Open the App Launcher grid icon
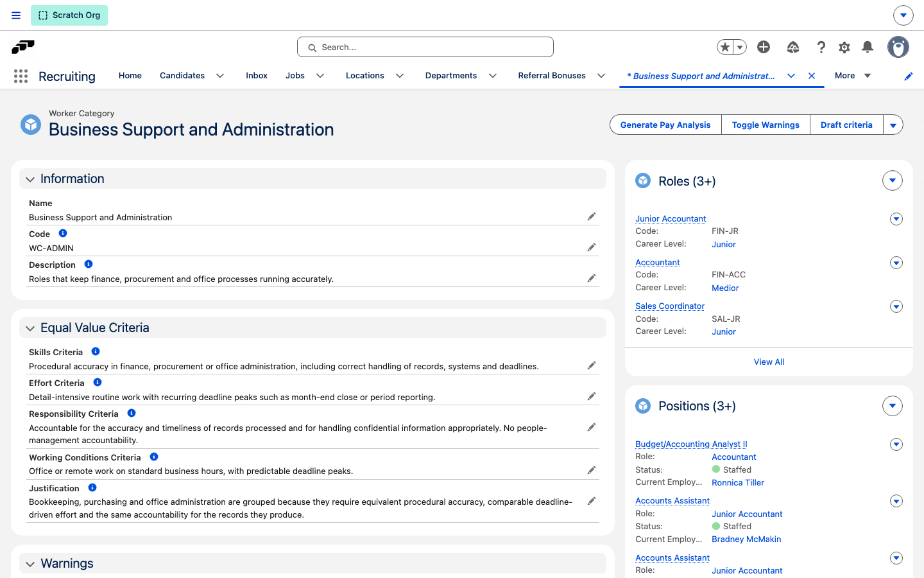Screen dimensions: 924x578 pos(21,76)
